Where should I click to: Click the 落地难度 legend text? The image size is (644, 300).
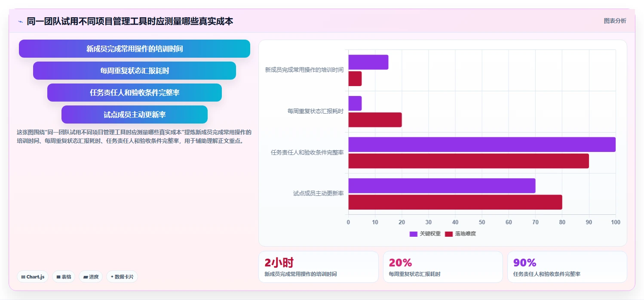466,234
